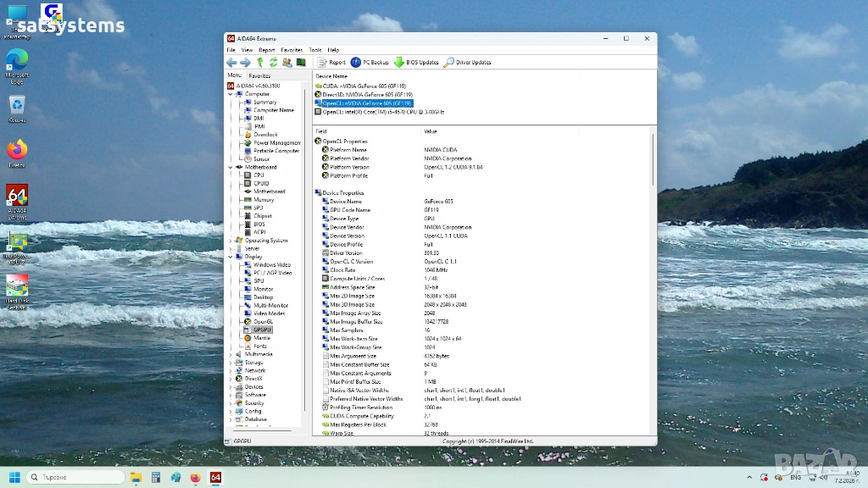Viewport: 868px width, 488px height.
Task: Select the OpenGL item in the Display tree
Action: coord(263,322)
